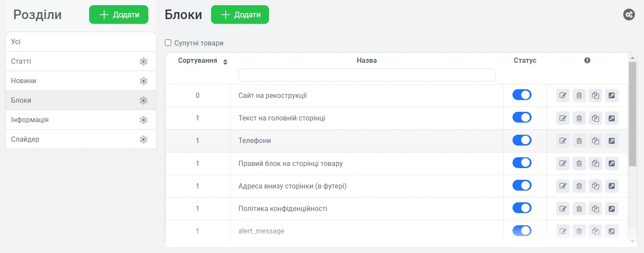Viewport: 644px width, 253px height.
Task: Open settings gear for Слайдер section
Action: (x=144, y=139)
